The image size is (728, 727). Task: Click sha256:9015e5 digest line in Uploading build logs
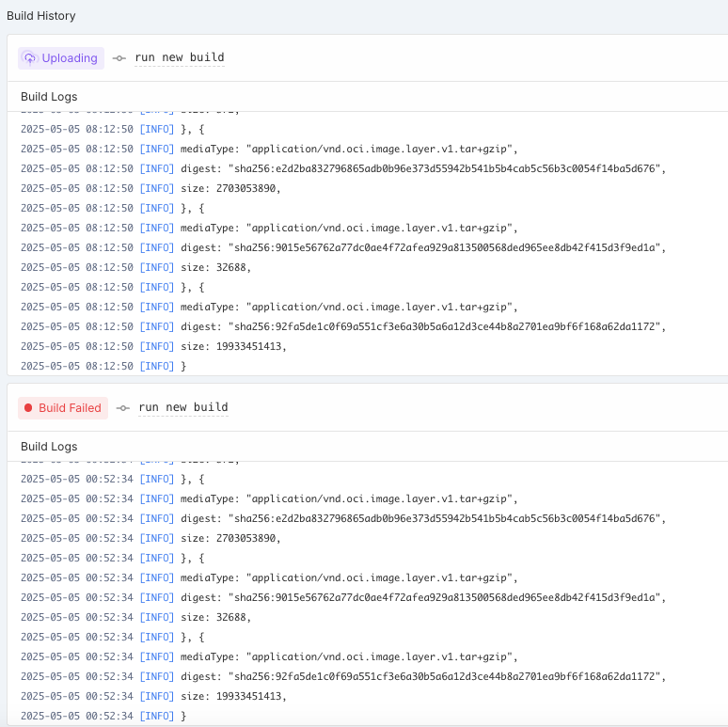pyautogui.click(x=422, y=247)
